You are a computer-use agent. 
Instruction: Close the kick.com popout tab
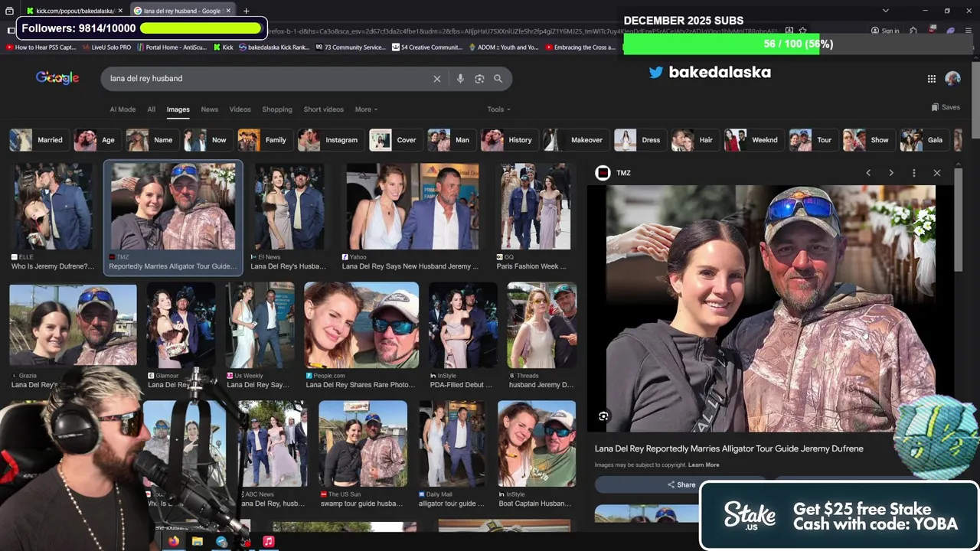point(120,11)
